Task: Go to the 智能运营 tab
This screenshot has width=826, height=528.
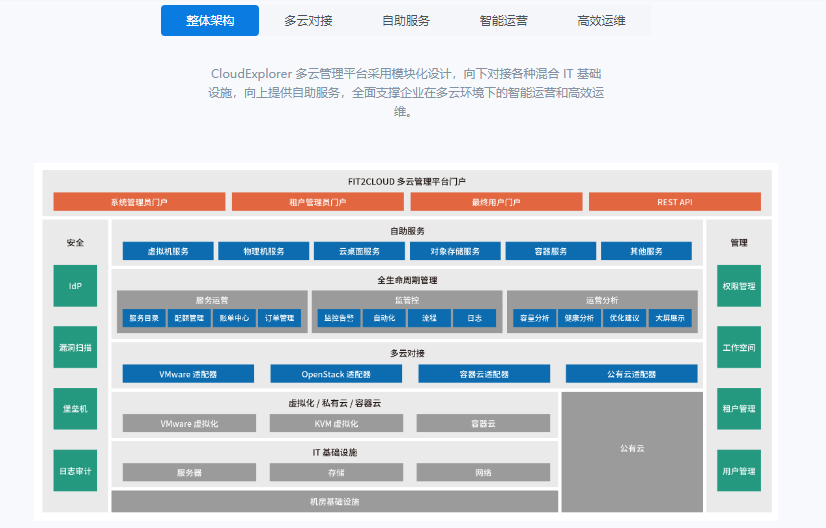Action: coord(504,21)
